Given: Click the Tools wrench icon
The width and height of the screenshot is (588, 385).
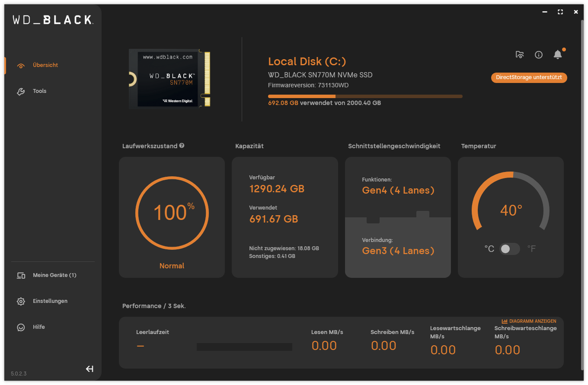Looking at the screenshot, I should coord(21,92).
